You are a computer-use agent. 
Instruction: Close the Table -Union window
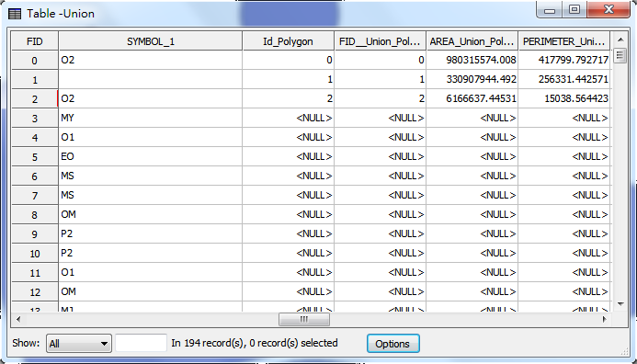click(609, 10)
